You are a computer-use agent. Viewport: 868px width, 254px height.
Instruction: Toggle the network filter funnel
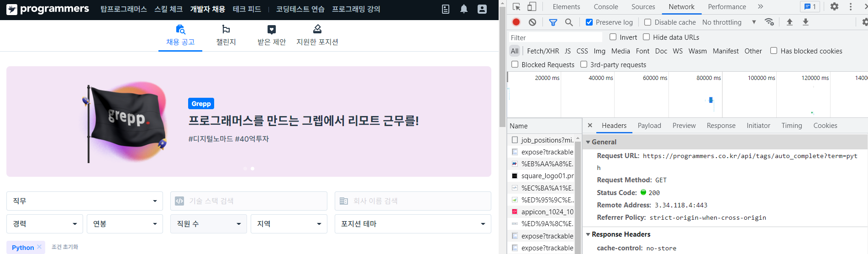coord(553,22)
